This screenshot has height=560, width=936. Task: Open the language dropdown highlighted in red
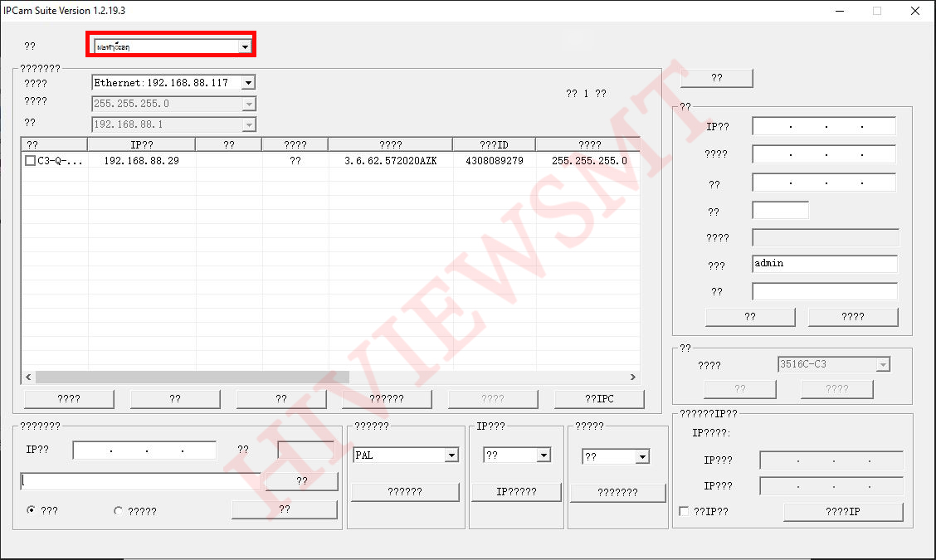point(244,47)
